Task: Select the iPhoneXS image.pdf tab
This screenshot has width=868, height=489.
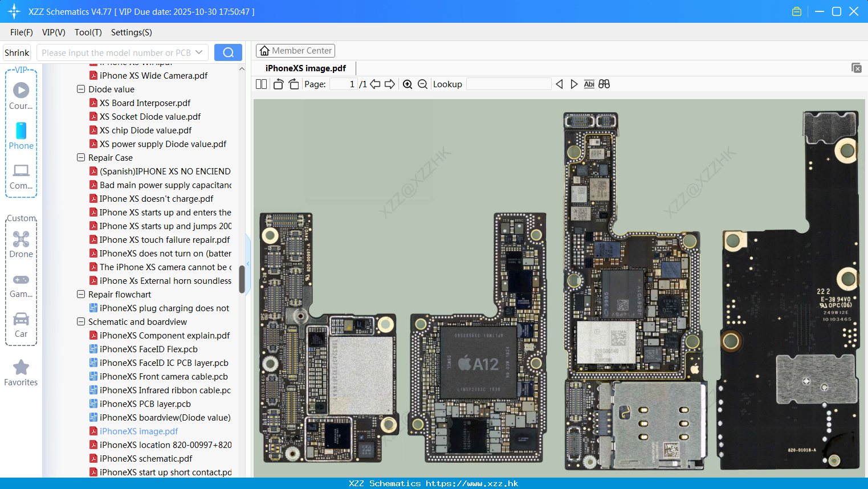Action: 305,68
